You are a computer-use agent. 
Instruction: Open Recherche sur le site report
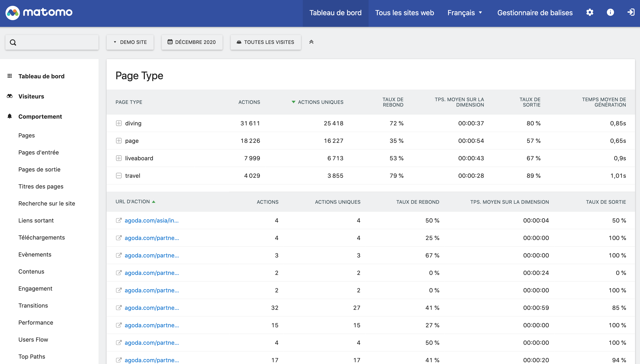47,203
